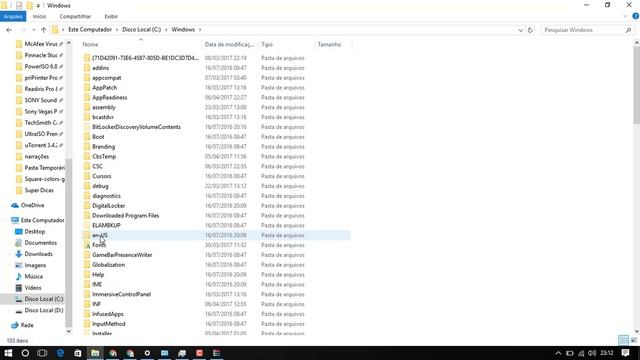Select the assembly folder
The height and width of the screenshot is (360, 640).
tap(104, 107)
